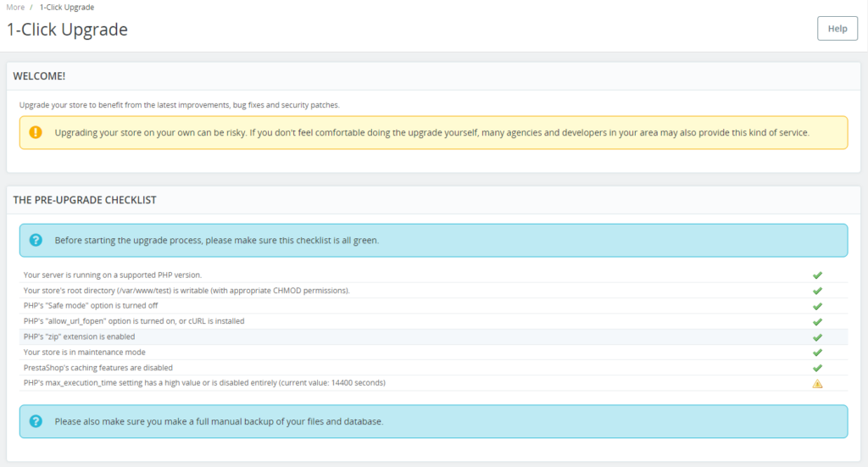Select the PHP 'zip' extension enabled text
This screenshot has height=467, width=868.
[x=79, y=336]
